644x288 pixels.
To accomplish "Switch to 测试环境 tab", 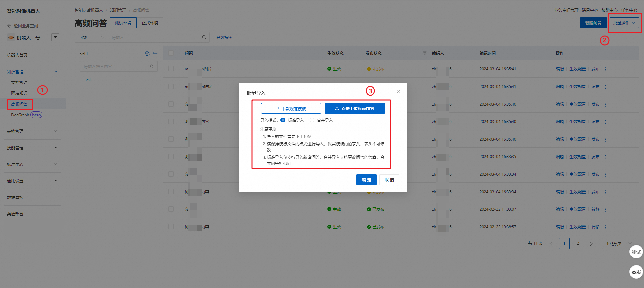I will click(x=123, y=23).
